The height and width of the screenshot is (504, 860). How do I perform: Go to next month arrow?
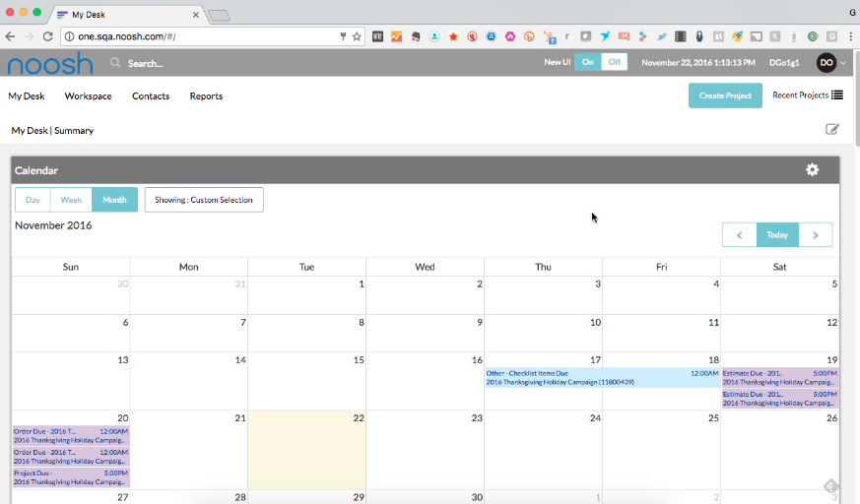tap(816, 235)
